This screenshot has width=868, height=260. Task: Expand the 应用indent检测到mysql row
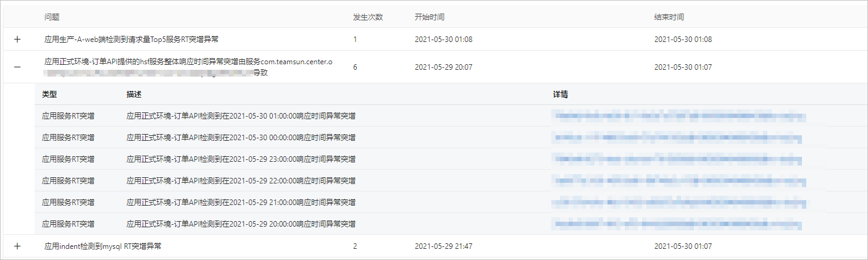click(17, 246)
